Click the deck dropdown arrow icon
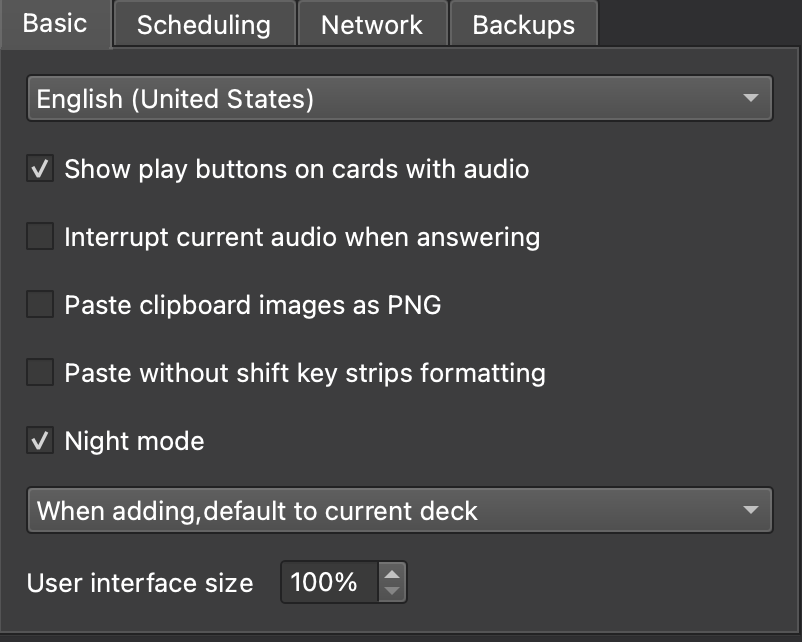 750,510
